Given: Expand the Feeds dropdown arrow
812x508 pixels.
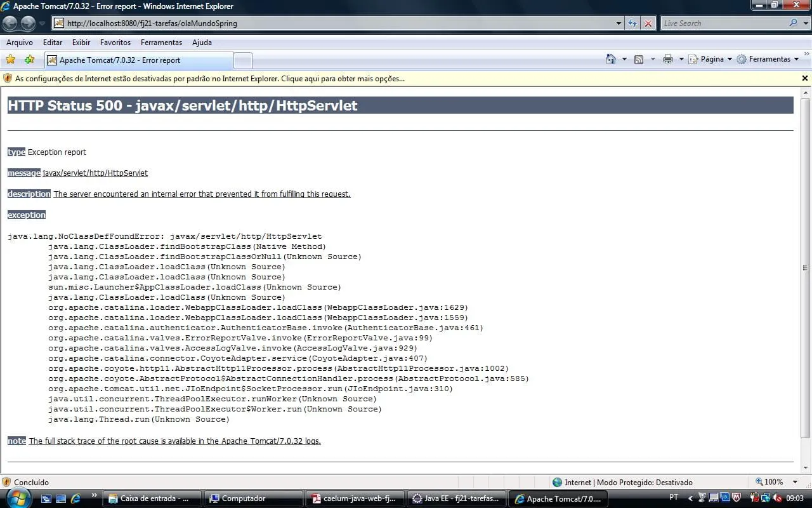Looking at the screenshot, I should 652,59.
